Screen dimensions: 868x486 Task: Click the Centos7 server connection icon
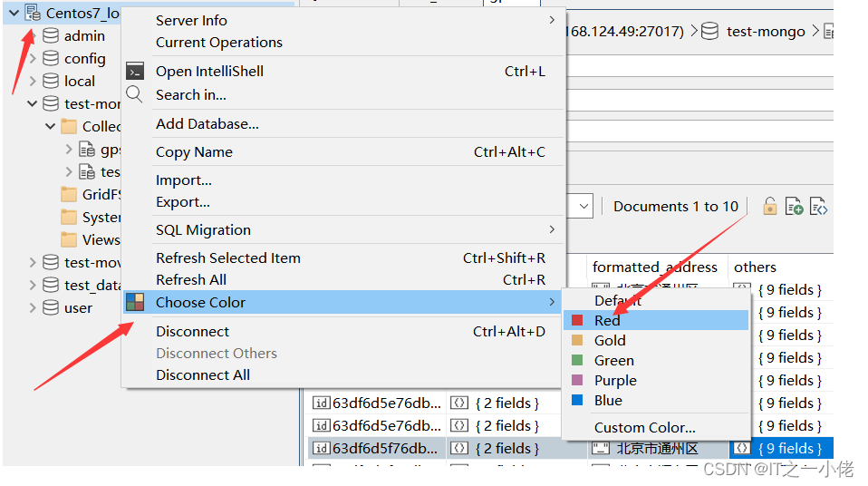[33, 13]
